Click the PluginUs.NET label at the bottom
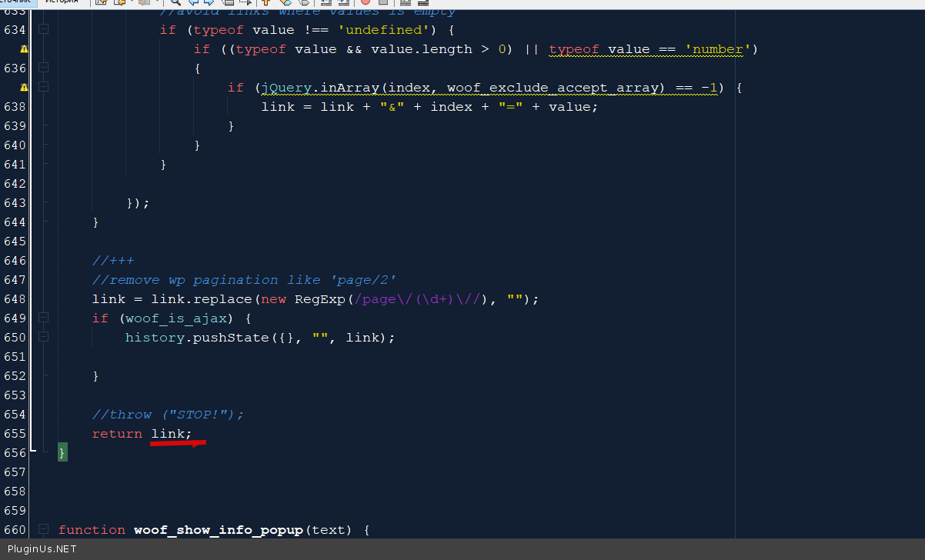 point(42,549)
